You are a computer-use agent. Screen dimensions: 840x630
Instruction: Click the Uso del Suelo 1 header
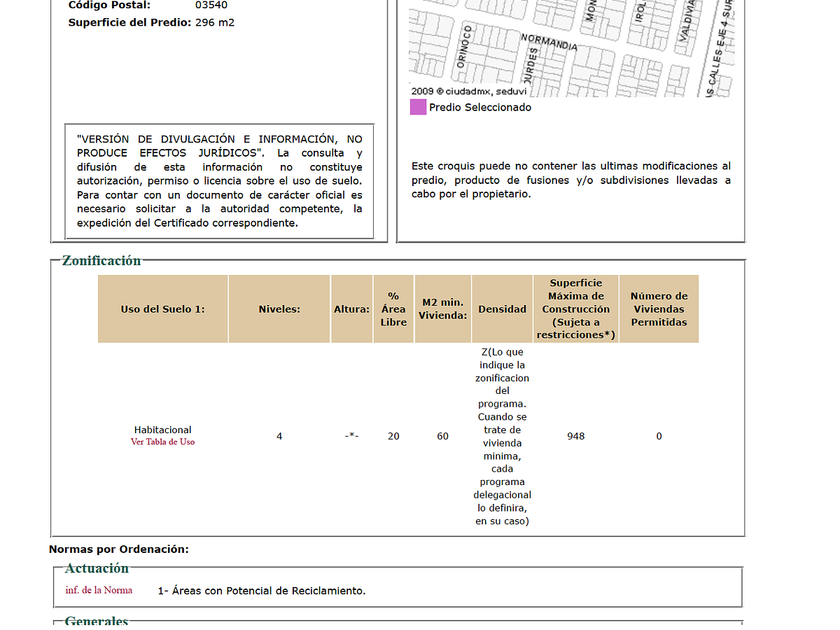click(163, 309)
